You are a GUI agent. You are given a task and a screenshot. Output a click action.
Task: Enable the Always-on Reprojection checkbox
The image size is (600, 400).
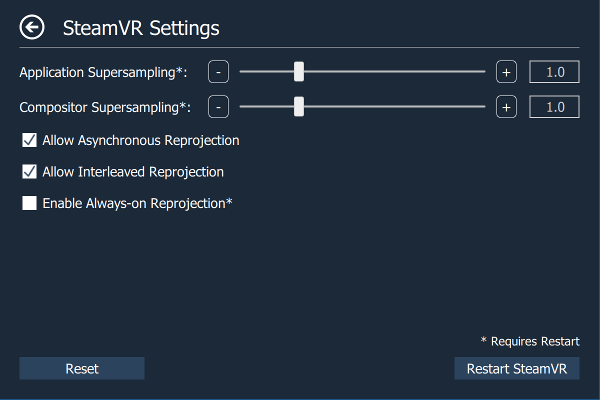(x=29, y=203)
